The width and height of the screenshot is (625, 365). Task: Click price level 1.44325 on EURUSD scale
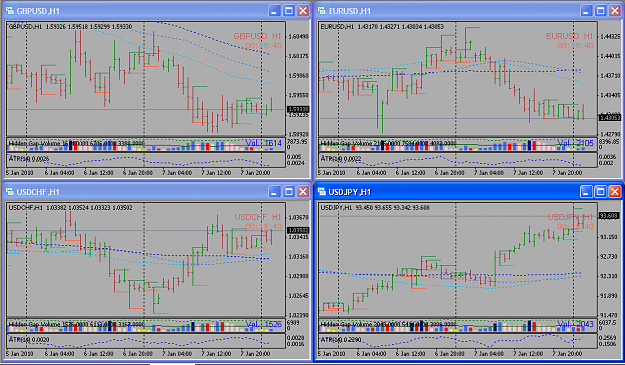[x=610, y=37]
